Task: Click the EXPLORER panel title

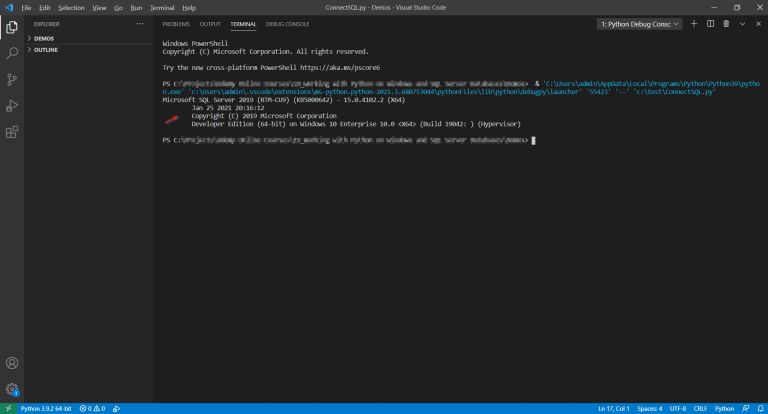Action: coord(47,24)
